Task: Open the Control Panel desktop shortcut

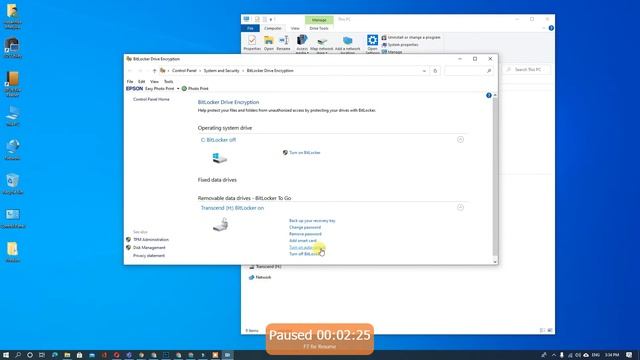Action: (x=13, y=218)
